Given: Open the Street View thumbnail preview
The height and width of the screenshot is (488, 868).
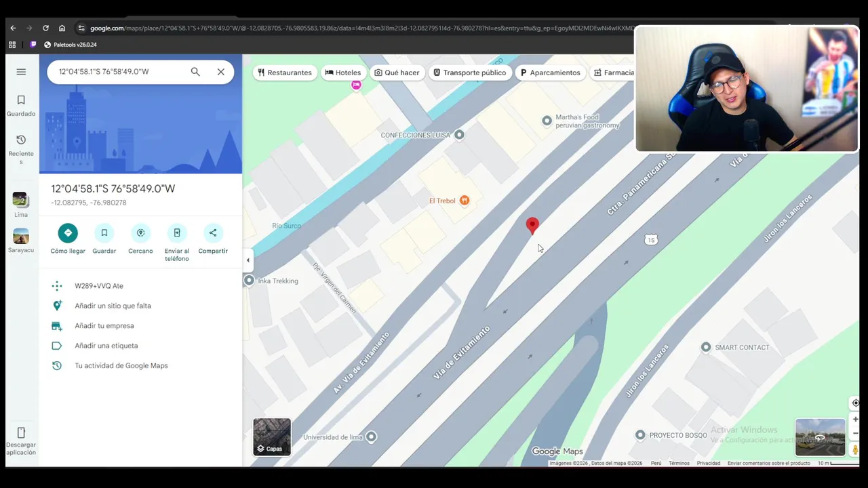Looking at the screenshot, I should (821, 437).
